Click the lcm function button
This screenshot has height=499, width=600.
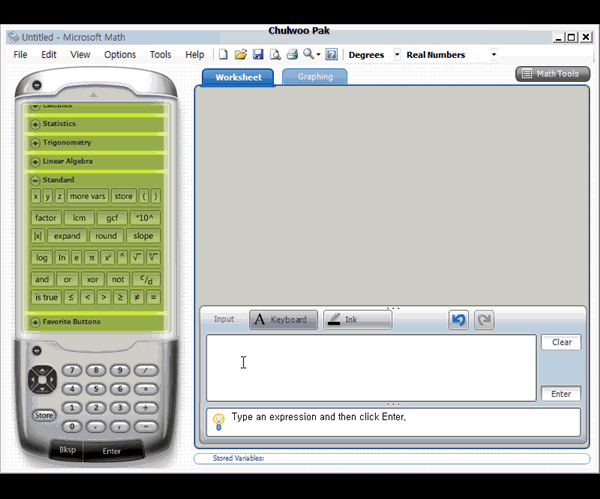79,218
